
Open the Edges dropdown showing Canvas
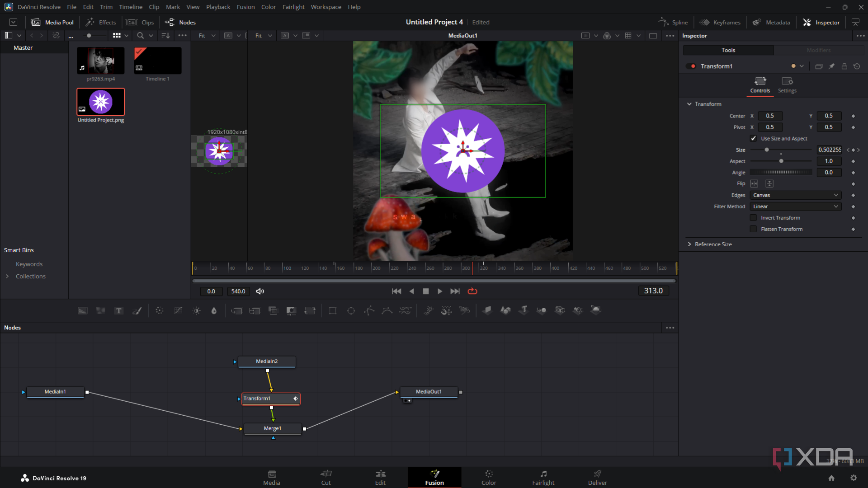[x=795, y=195]
